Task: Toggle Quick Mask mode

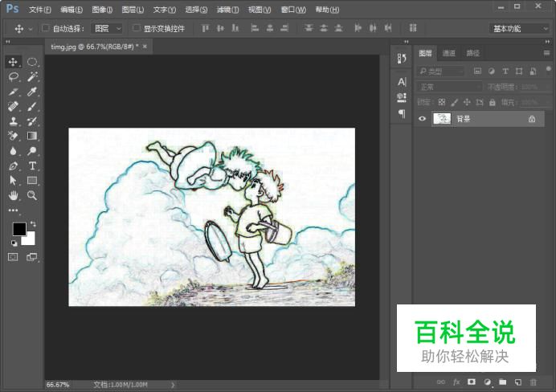Action: (x=13, y=257)
